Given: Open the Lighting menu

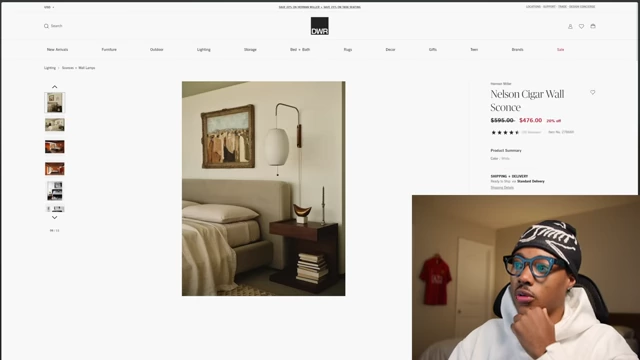Looking at the screenshot, I should click(204, 49).
